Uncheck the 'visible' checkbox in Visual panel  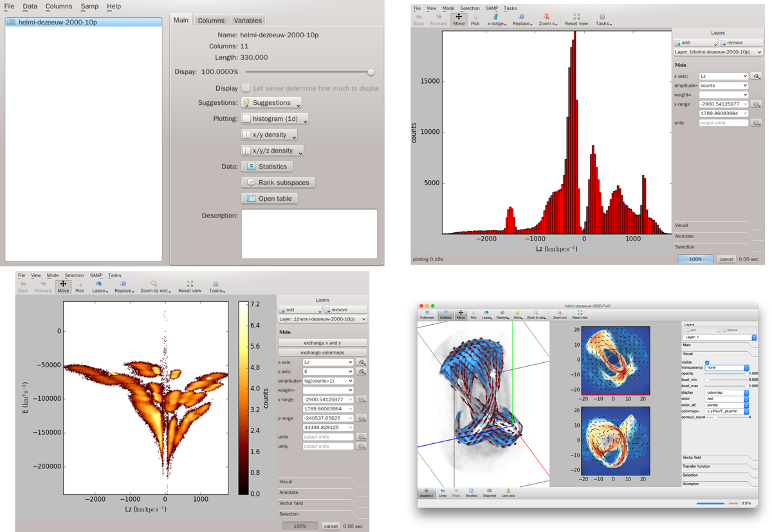707,362
